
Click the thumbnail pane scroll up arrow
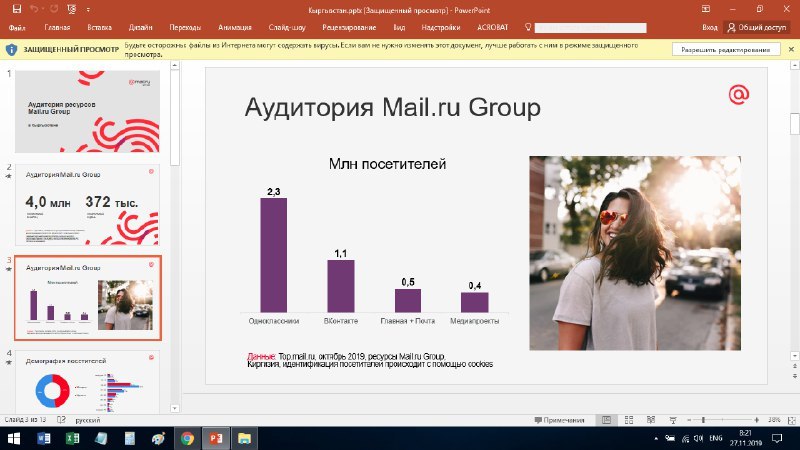(x=175, y=65)
